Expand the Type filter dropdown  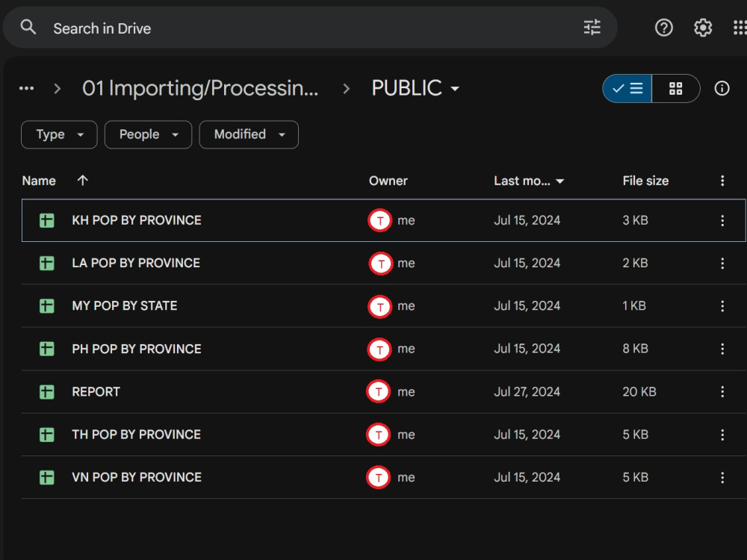click(x=59, y=134)
